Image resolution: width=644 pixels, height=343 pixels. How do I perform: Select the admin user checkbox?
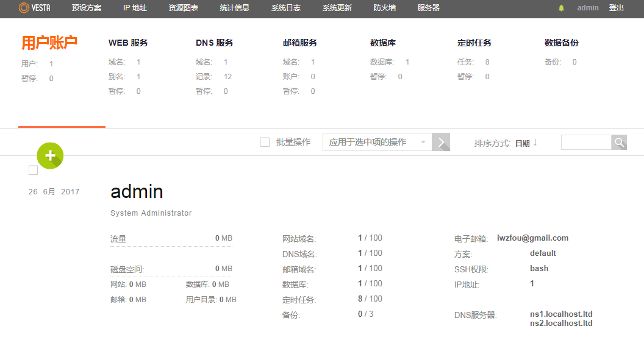pyautogui.click(x=33, y=170)
